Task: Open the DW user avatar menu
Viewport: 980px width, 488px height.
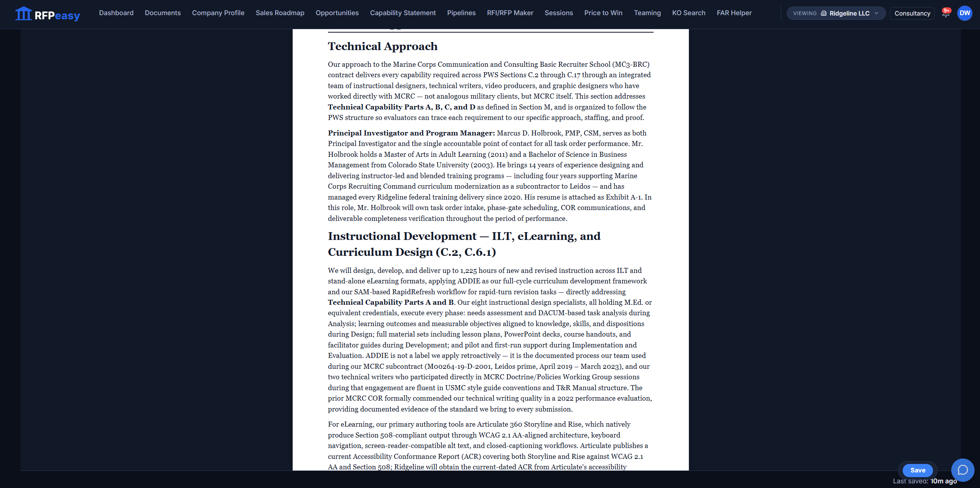Action: [x=964, y=13]
